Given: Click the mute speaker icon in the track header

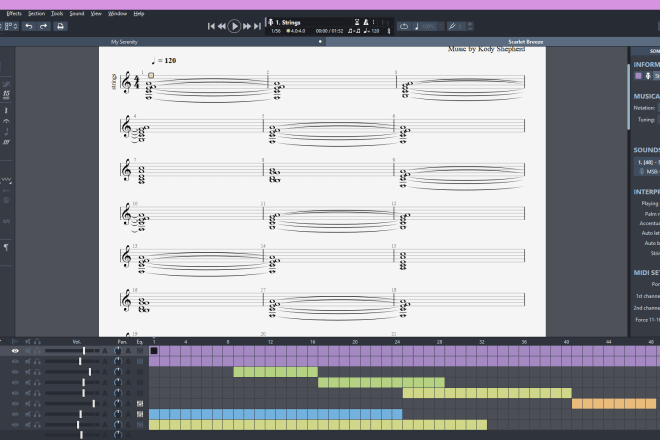Looking at the screenshot, I should pos(28,341).
